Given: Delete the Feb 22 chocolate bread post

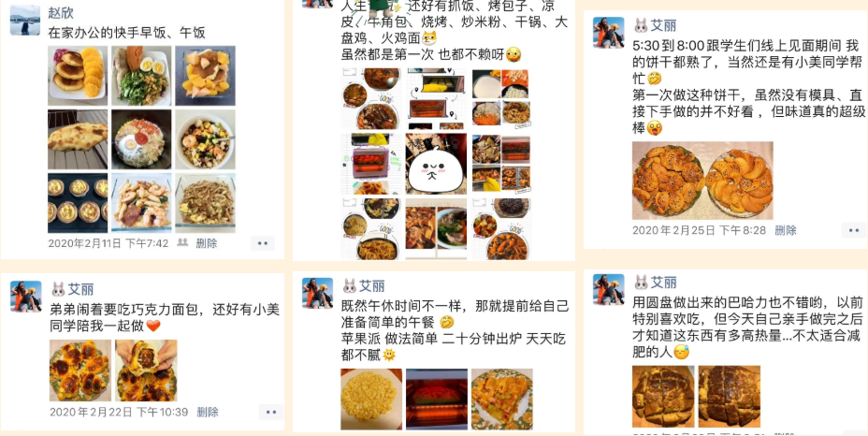Looking at the screenshot, I should point(208,413).
